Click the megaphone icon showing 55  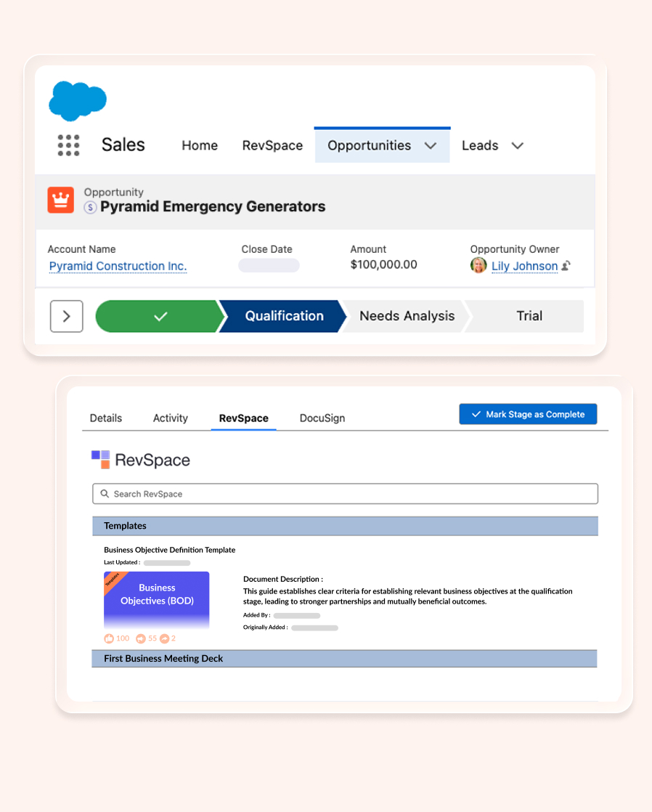pyautogui.click(x=140, y=638)
